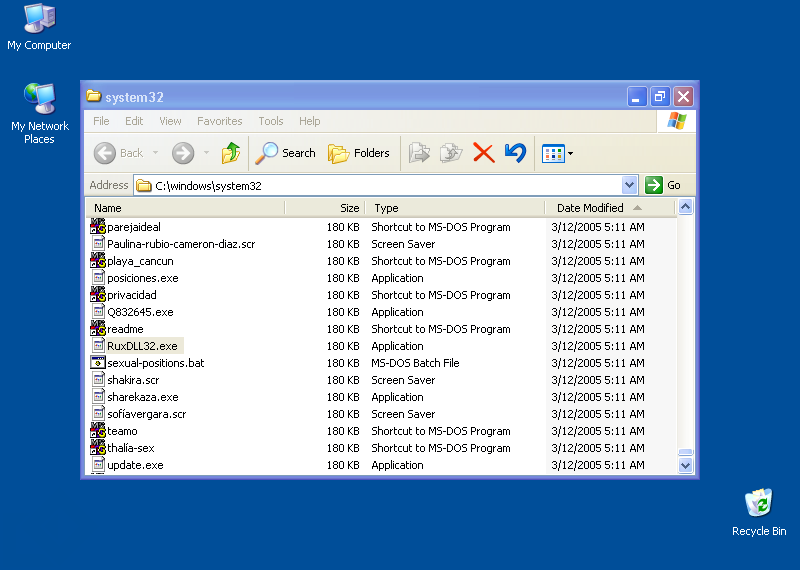
Task: Click the vertical scrollbar thumb
Action: tap(685, 452)
